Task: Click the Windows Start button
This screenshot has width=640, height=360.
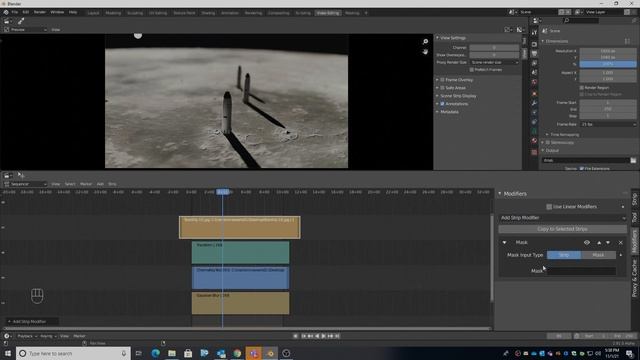Action: tap(8, 353)
